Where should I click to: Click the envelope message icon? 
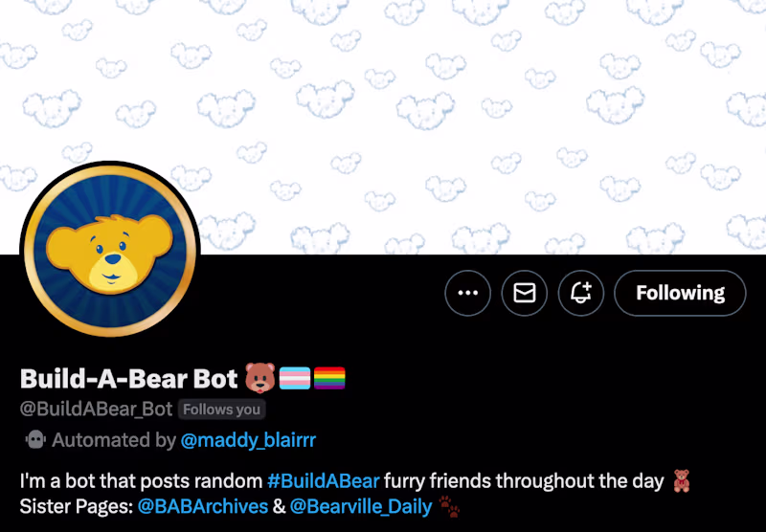(524, 293)
